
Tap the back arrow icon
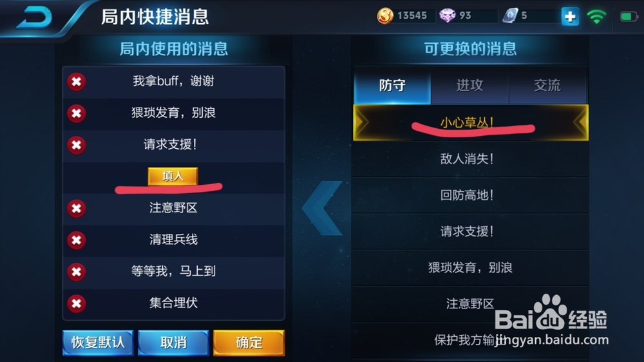[35, 17]
